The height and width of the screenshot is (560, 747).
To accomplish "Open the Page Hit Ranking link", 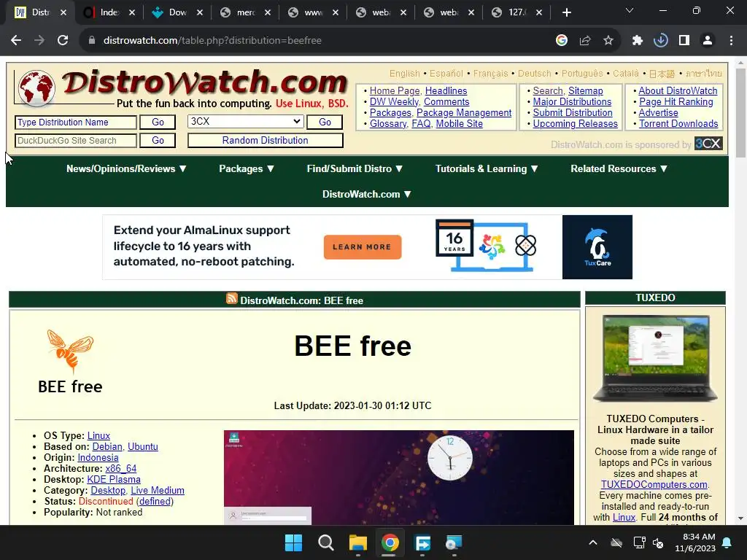I will click(x=676, y=101).
